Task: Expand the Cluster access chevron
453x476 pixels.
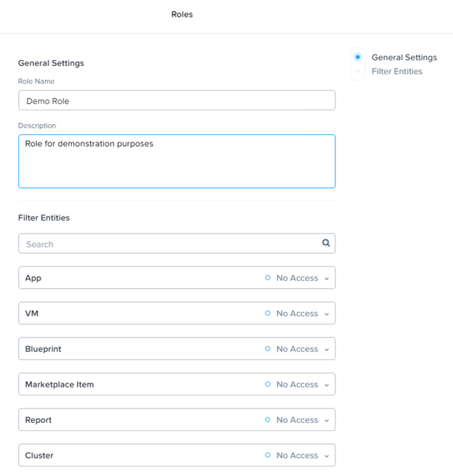Action: pos(327,456)
